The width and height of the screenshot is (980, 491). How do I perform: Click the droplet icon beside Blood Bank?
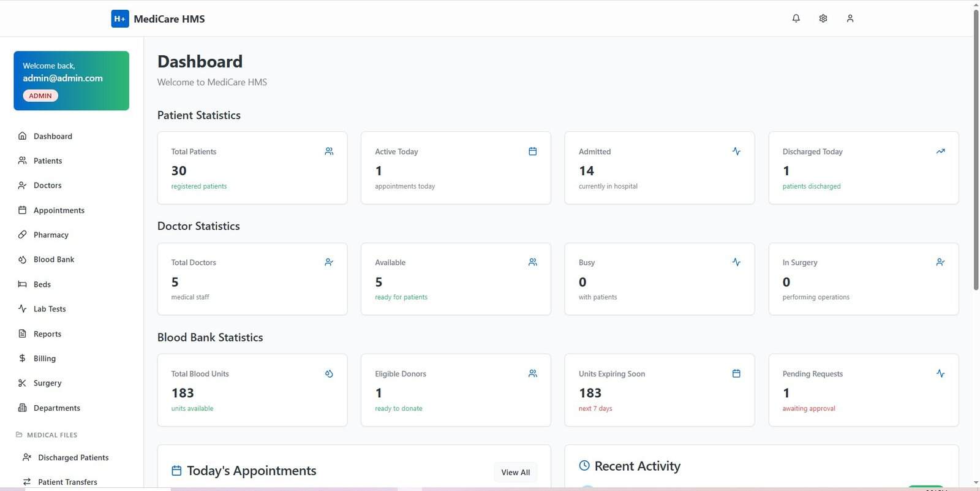22,259
